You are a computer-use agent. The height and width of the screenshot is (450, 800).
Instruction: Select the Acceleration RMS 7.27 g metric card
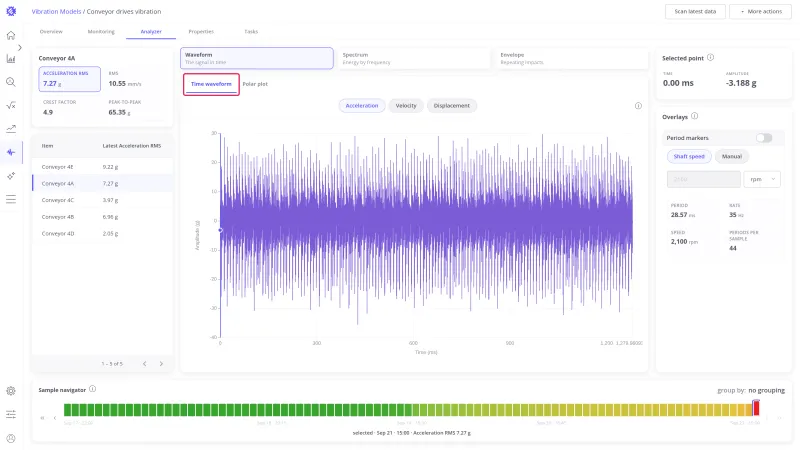[x=69, y=79]
